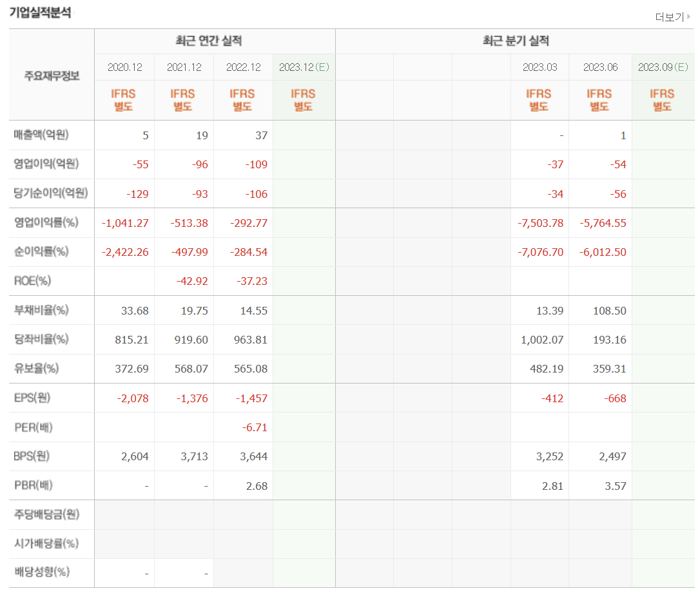Click the 2023.06 quarterly column header

tap(600, 66)
